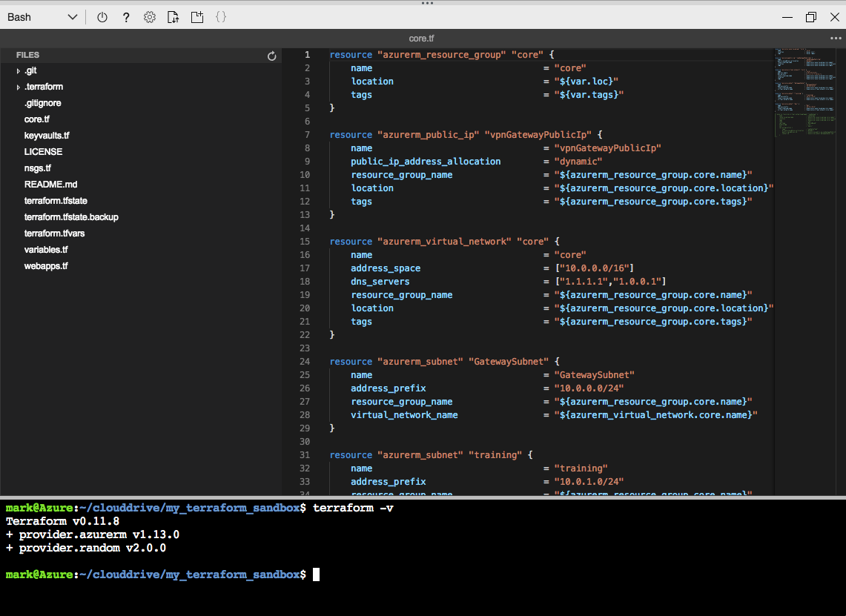Screen dimensions: 846x616
Task: Click ["1.1.1.1","1.0.0.1"] value
Action: pos(610,282)
